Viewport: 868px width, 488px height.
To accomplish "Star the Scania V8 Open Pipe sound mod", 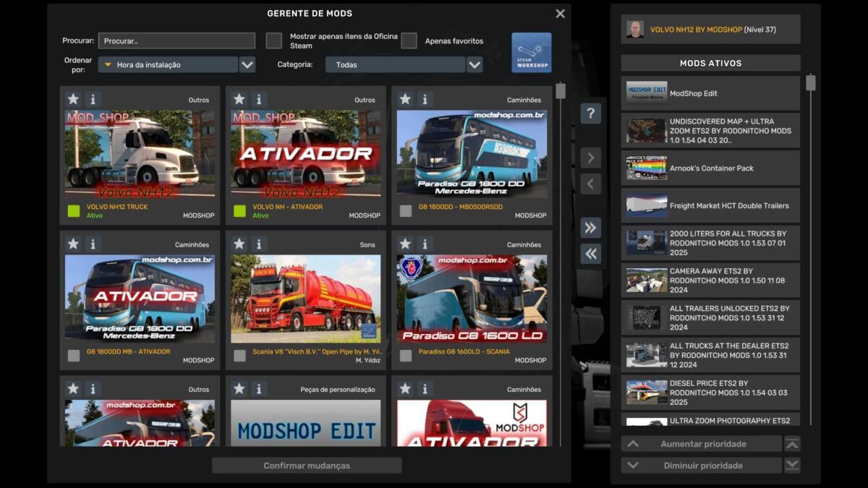I will point(239,244).
